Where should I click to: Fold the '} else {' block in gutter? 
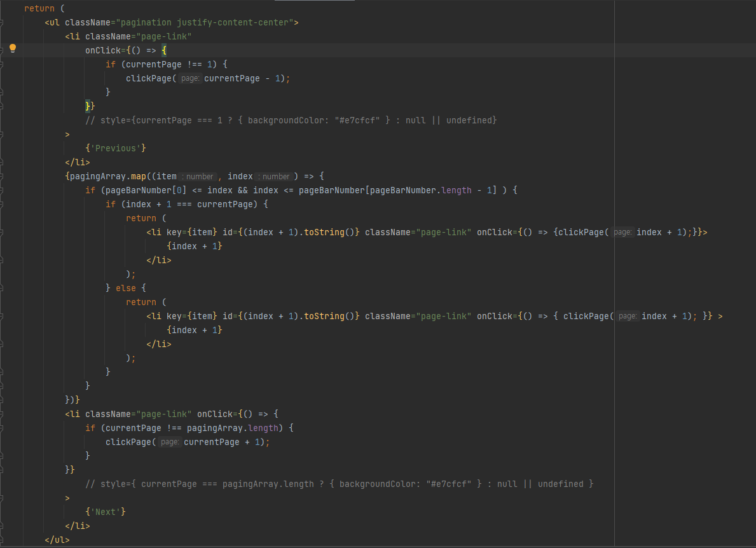(x=1, y=288)
